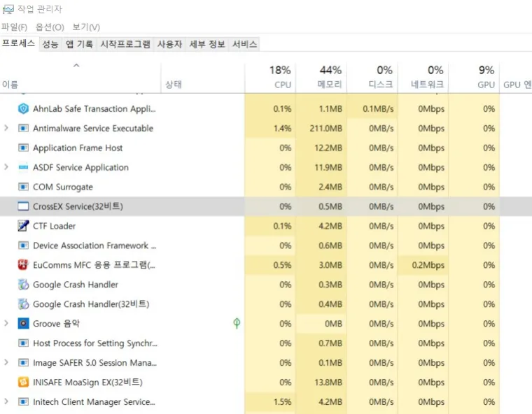Switch to the 앱 기록 tab
This screenshot has height=414, width=532.
(x=79, y=44)
